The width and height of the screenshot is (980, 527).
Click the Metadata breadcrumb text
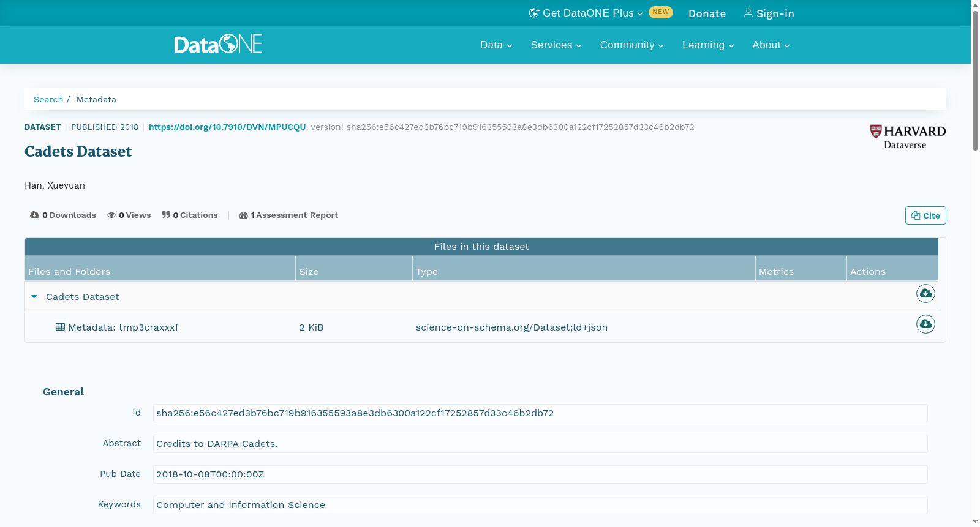click(96, 99)
